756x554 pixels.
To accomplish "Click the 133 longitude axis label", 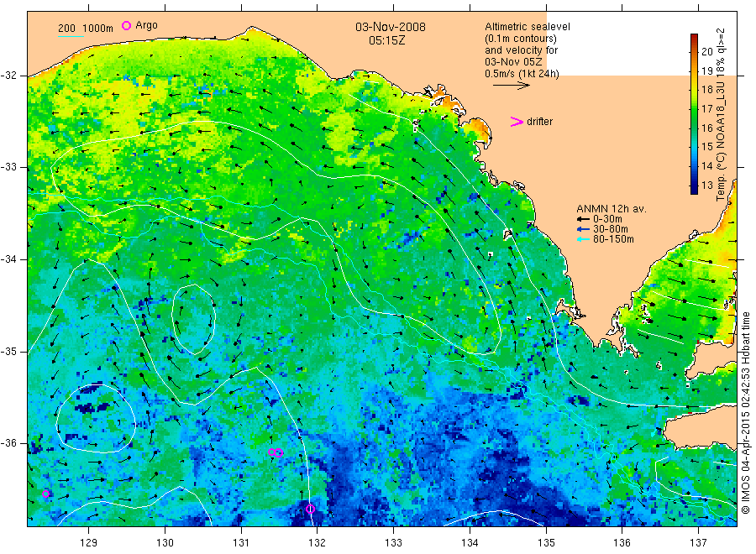I will coord(393,543).
